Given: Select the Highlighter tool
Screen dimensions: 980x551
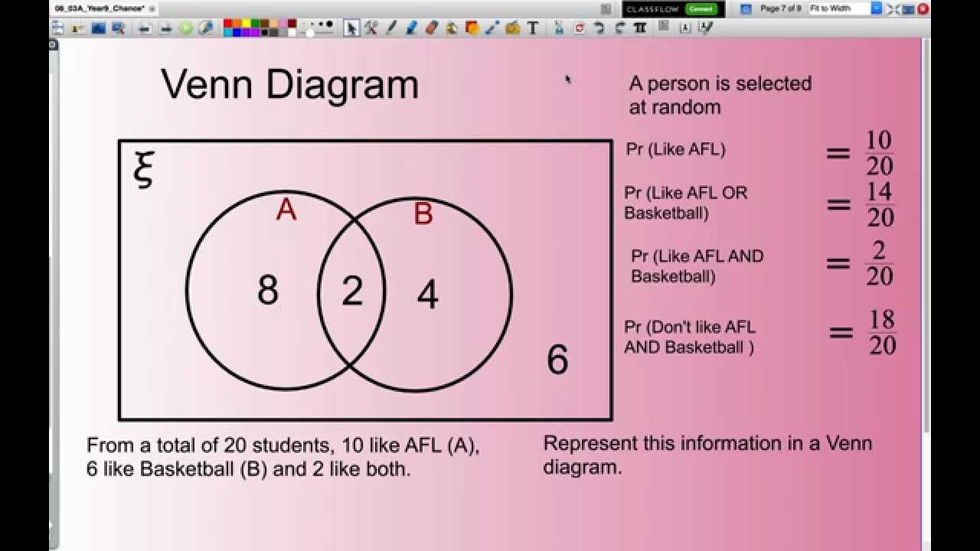Looking at the screenshot, I should tap(410, 28).
